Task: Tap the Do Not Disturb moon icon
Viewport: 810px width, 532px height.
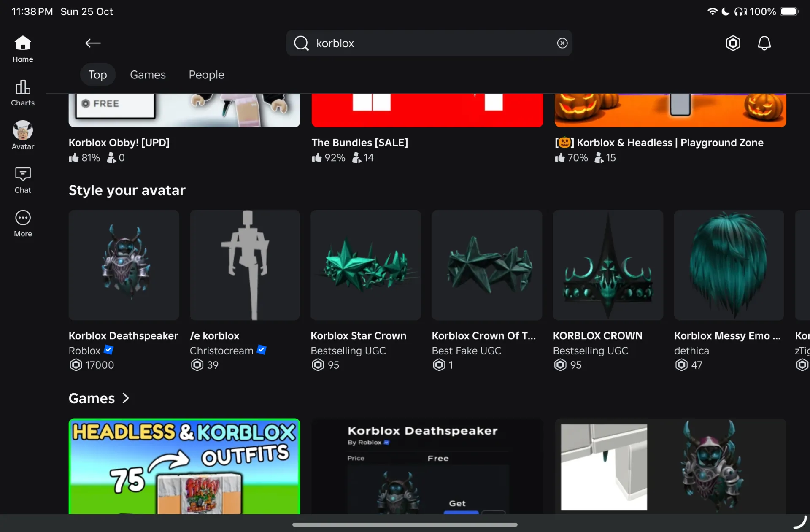Action: (726, 11)
